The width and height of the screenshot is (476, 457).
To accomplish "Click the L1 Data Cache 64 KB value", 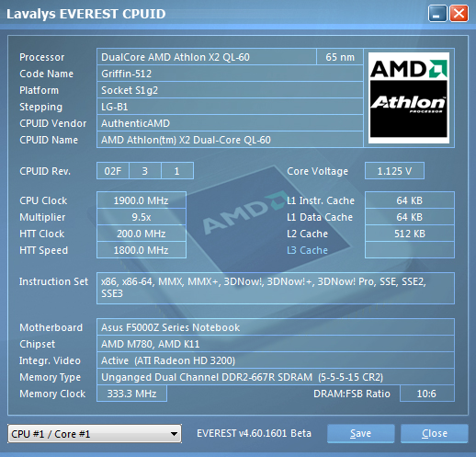I will pos(410,217).
